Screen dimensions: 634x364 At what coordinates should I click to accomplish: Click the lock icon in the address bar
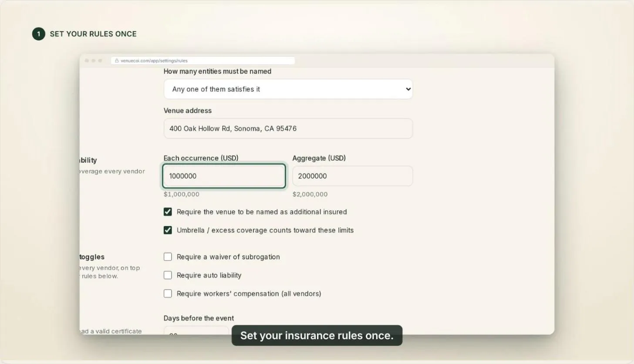[x=117, y=61]
